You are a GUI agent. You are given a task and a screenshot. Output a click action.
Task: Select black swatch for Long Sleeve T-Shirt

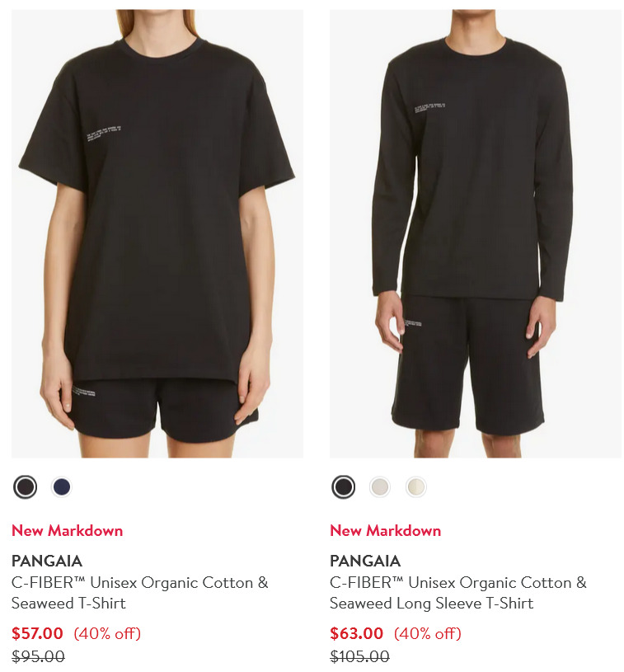343,487
